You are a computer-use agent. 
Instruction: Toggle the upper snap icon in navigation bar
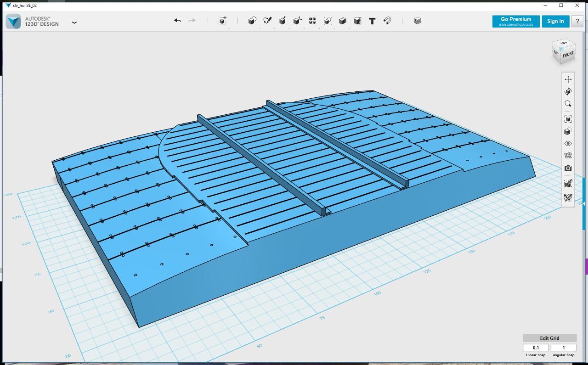pos(568,184)
